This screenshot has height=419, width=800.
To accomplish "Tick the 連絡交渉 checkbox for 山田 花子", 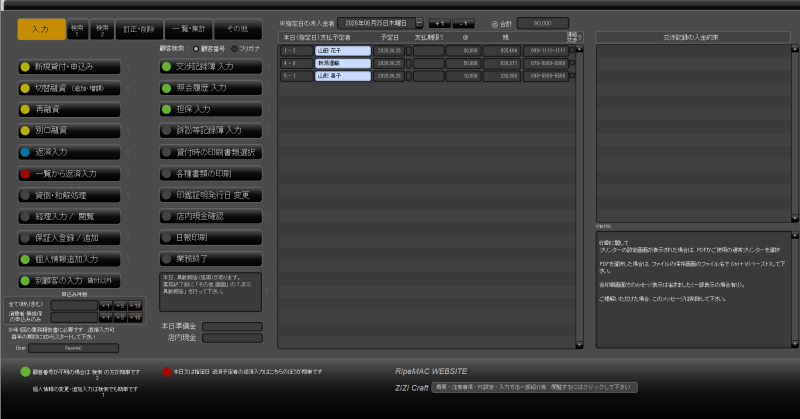I will coord(572,51).
